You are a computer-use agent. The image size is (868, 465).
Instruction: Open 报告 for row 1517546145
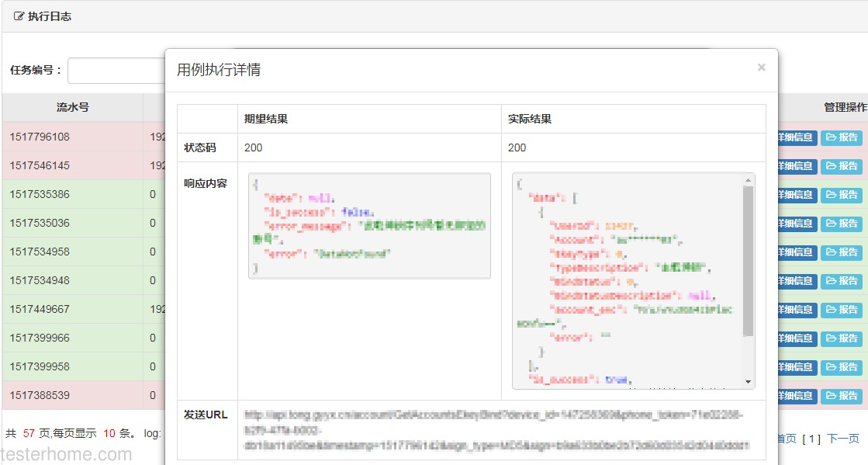pyautogui.click(x=842, y=166)
